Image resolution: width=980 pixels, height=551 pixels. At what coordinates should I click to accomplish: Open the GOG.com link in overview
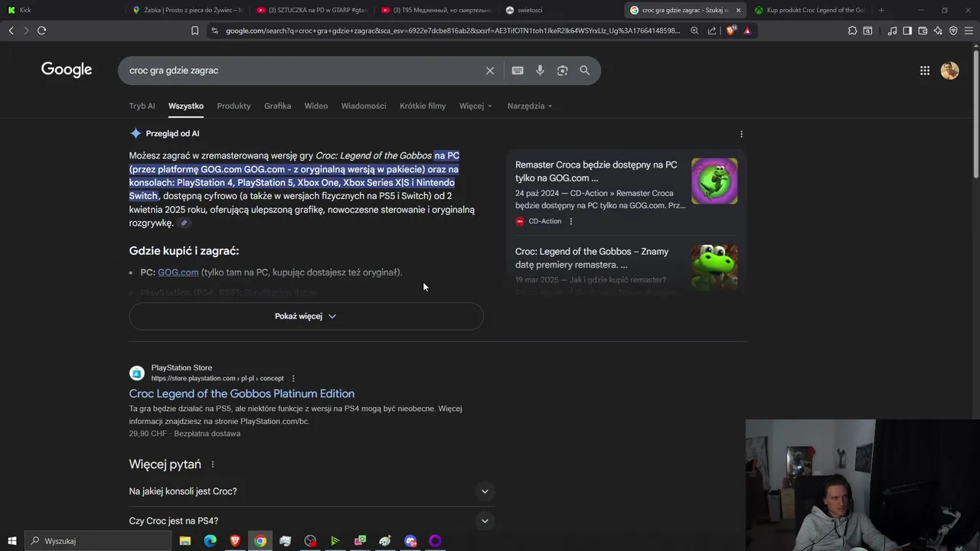point(178,272)
